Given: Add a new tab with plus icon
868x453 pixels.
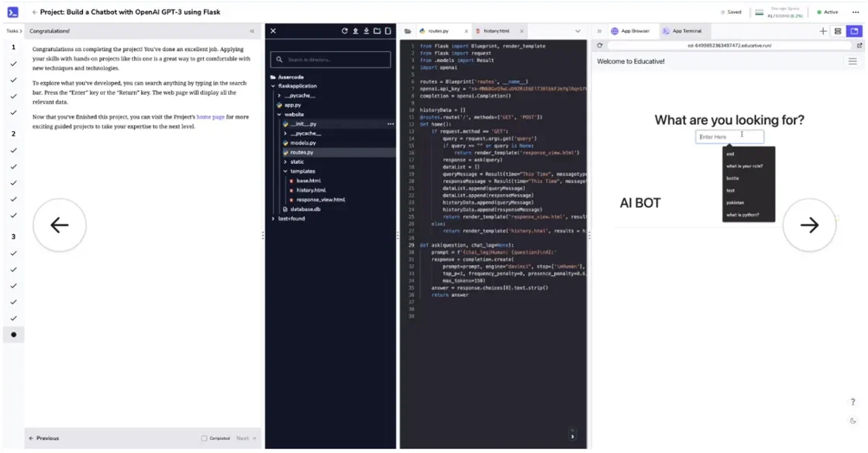Looking at the screenshot, I should (823, 31).
